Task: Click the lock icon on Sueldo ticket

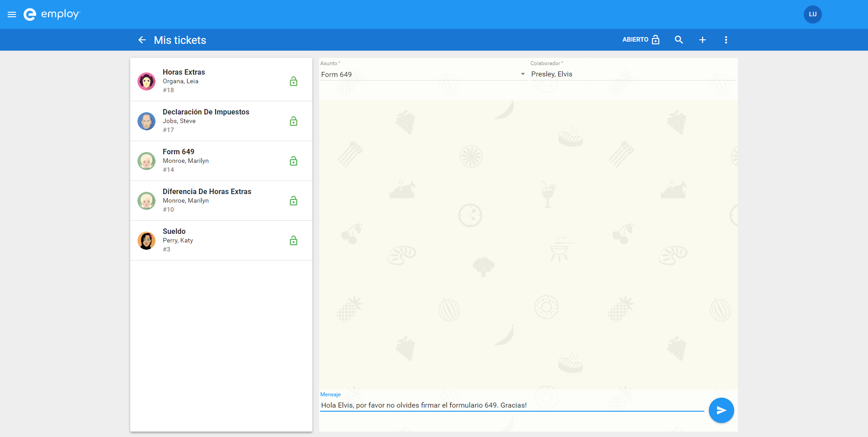Action: [x=293, y=241]
